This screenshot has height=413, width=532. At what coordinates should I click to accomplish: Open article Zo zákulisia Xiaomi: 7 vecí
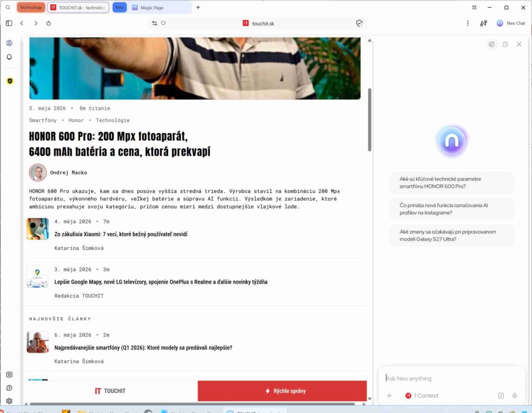click(x=121, y=234)
